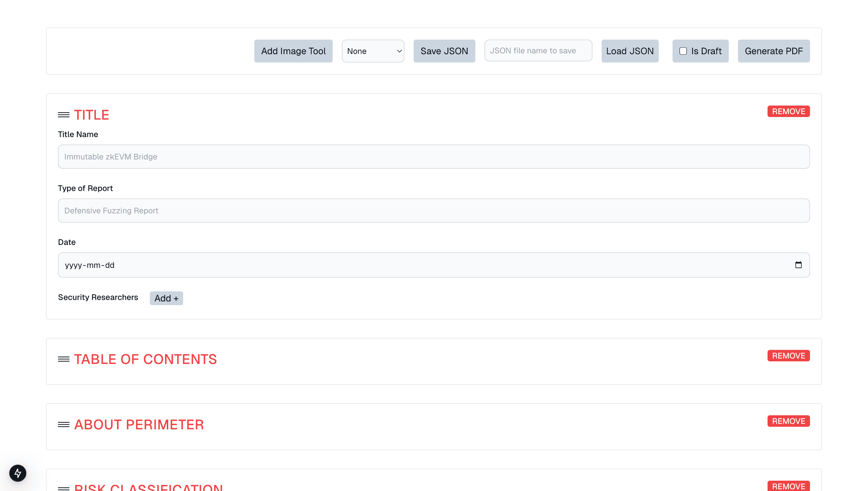Screen dimensions: 868x491
Task: Click the drag handle icon beside TITLE
Action: pyautogui.click(x=63, y=115)
